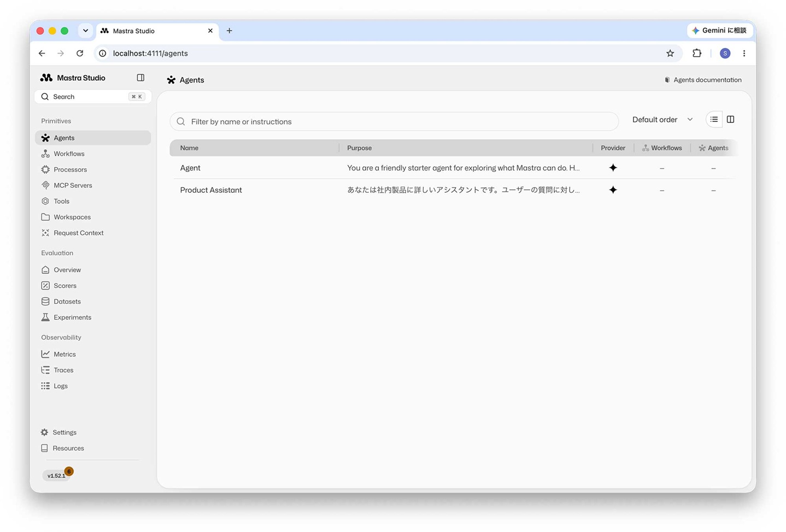Click the Evaluation Overview home icon
The width and height of the screenshot is (786, 532).
click(x=45, y=270)
